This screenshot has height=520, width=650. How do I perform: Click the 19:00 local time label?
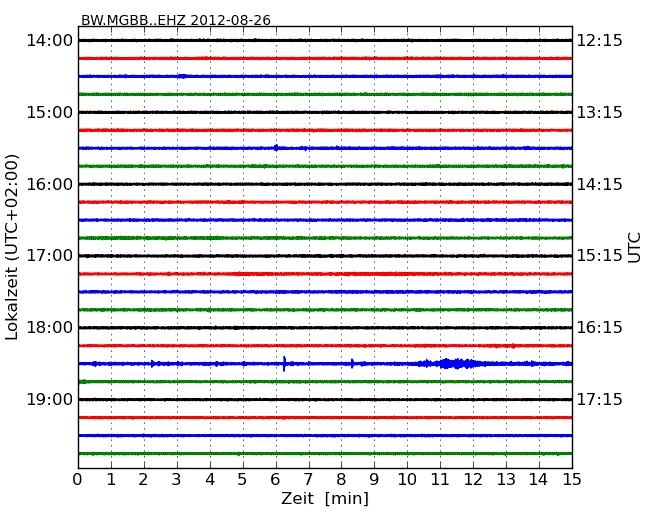(49, 399)
